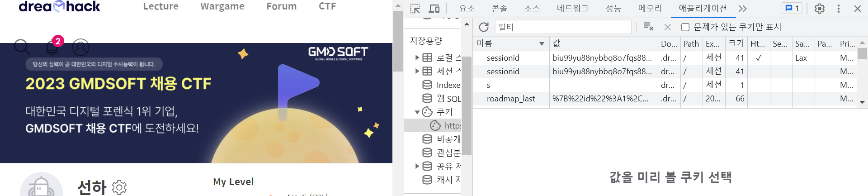Open the DevTools three-dot menu
Viewport: 868px width, 196px height.
tap(839, 9)
